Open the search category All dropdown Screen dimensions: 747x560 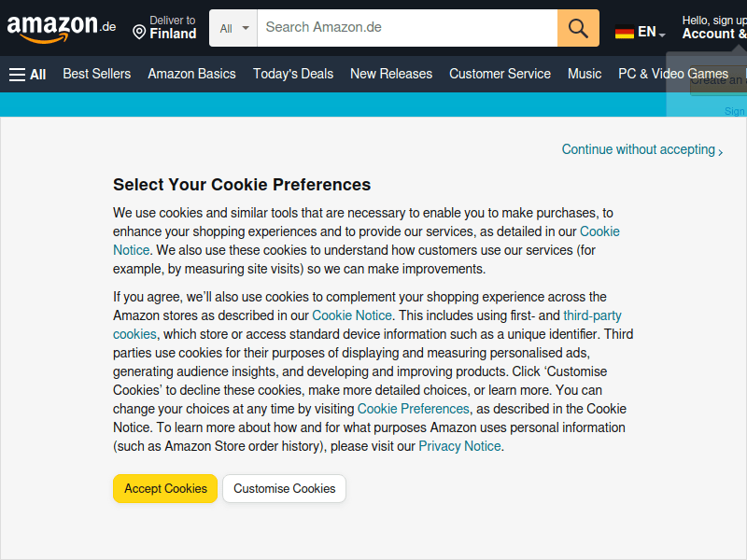pyautogui.click(x=233, y=28)
